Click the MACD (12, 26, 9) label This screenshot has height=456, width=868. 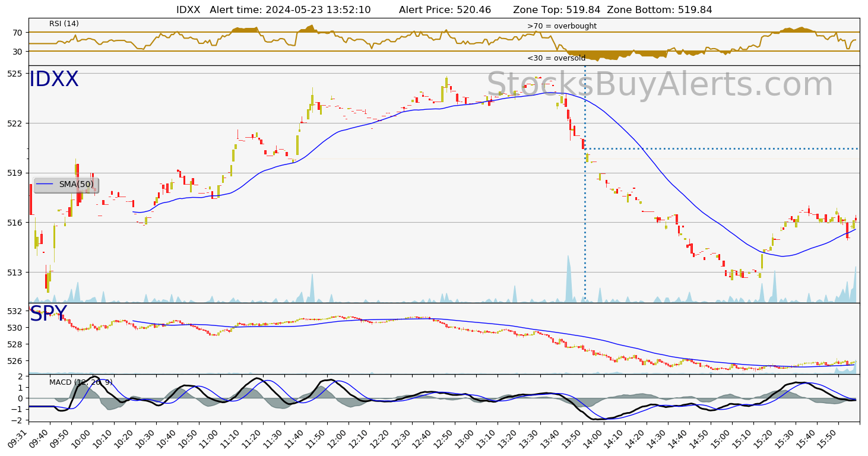click(81, 382)
